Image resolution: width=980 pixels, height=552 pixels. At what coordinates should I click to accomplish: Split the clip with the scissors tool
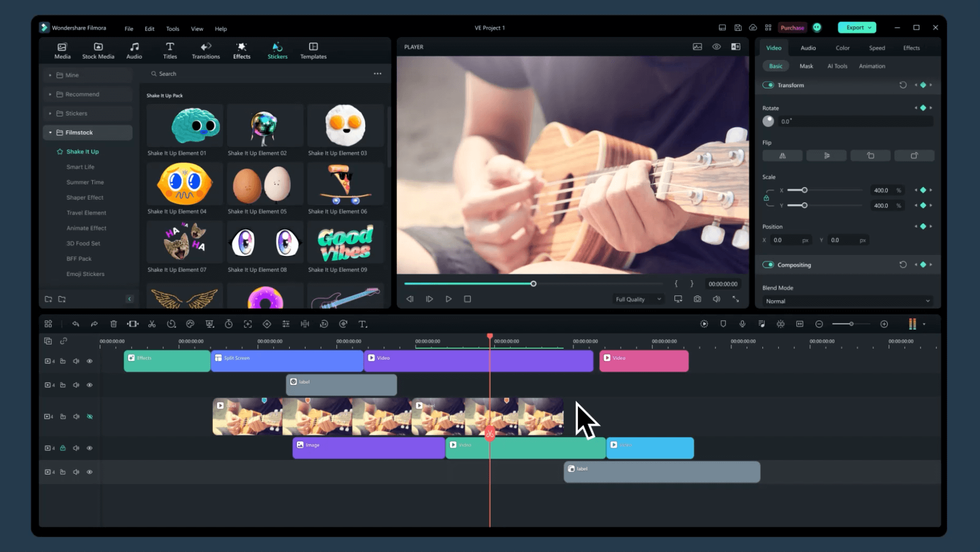pos(152,324)
